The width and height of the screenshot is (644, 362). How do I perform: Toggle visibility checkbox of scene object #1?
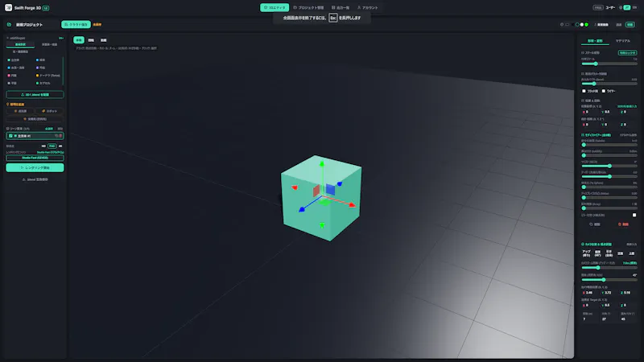(10, 136)
